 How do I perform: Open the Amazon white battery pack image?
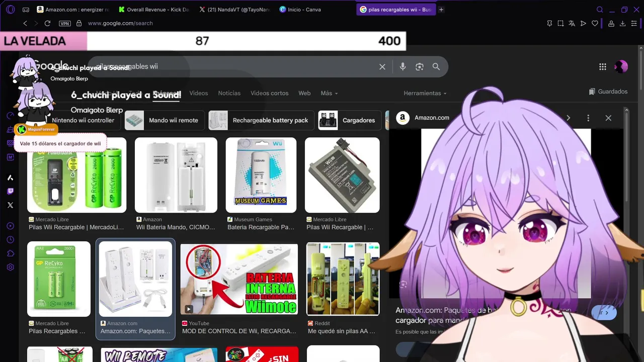point(176,175)
